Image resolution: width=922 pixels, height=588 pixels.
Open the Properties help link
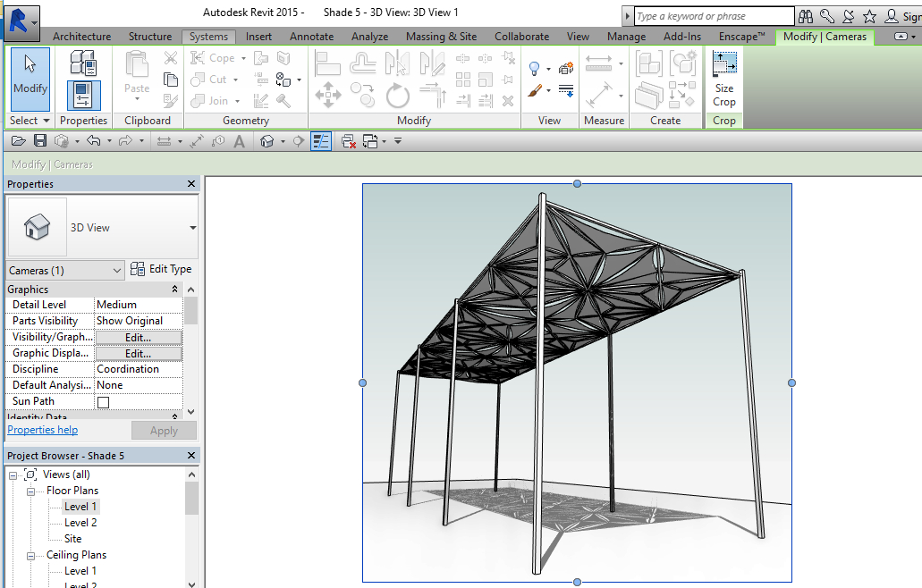click(x=42, y=430)
